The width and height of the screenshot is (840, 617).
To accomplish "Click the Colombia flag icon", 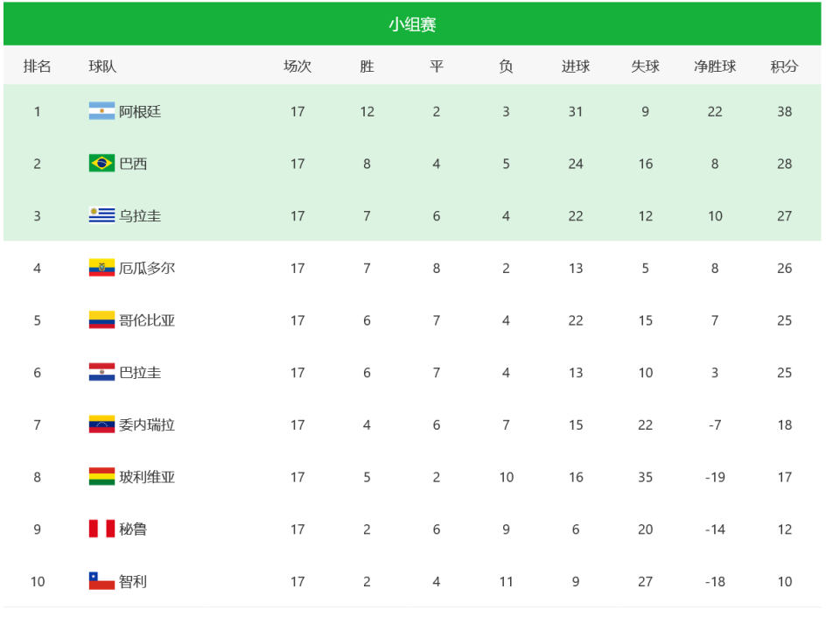I will pyautogui.click(x=101, y=319).
